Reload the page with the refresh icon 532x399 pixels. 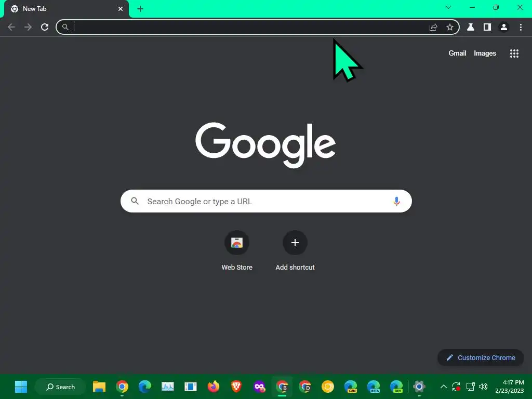pyautogui.click(x=45, y=27)
